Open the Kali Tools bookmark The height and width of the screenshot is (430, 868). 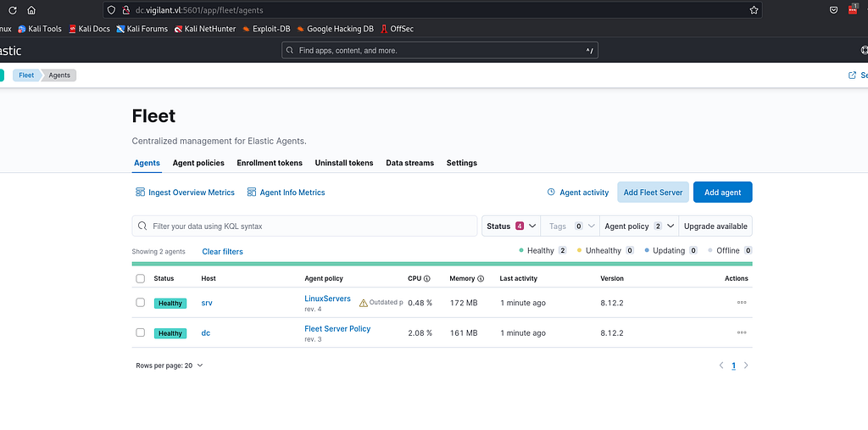pos(40,29)
